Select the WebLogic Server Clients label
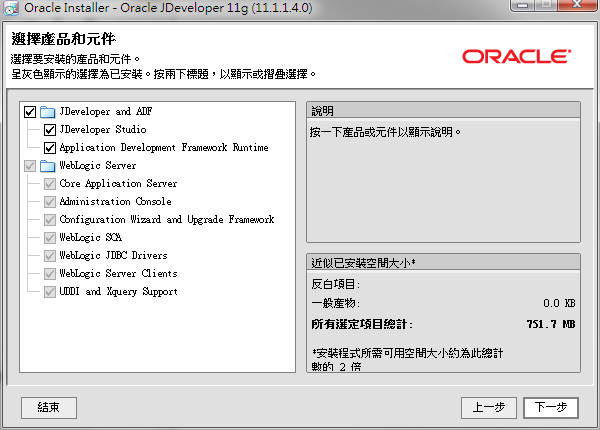 [x=118, y=274]
